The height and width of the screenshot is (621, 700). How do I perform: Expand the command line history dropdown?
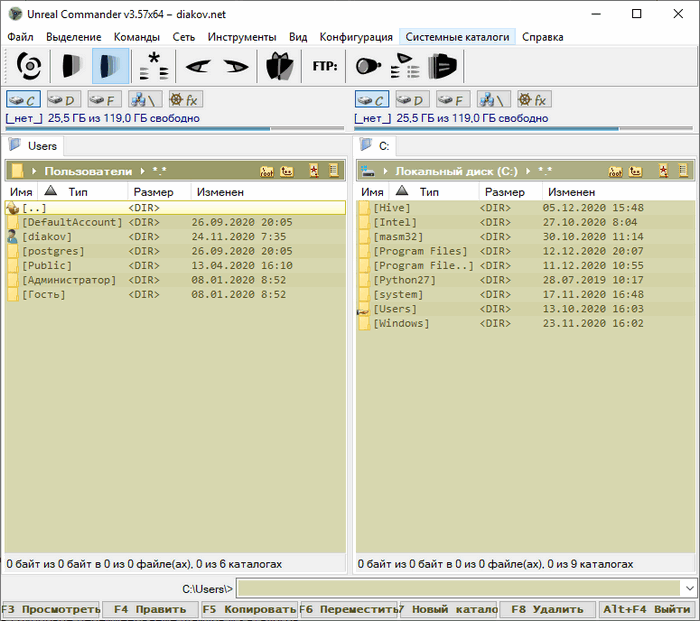click(688, 588)
